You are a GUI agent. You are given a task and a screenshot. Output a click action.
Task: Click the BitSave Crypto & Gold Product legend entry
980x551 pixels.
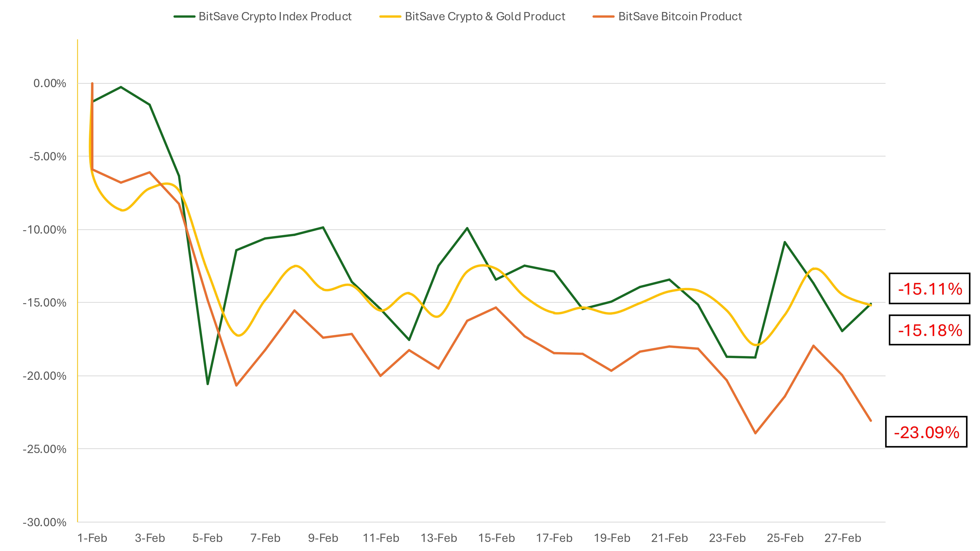click(x=485, y=16)
